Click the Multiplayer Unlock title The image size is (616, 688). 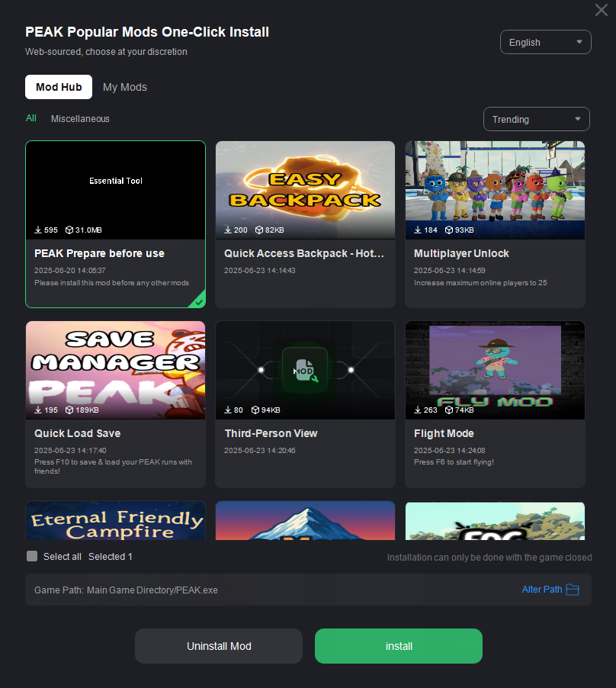[461, 253]
